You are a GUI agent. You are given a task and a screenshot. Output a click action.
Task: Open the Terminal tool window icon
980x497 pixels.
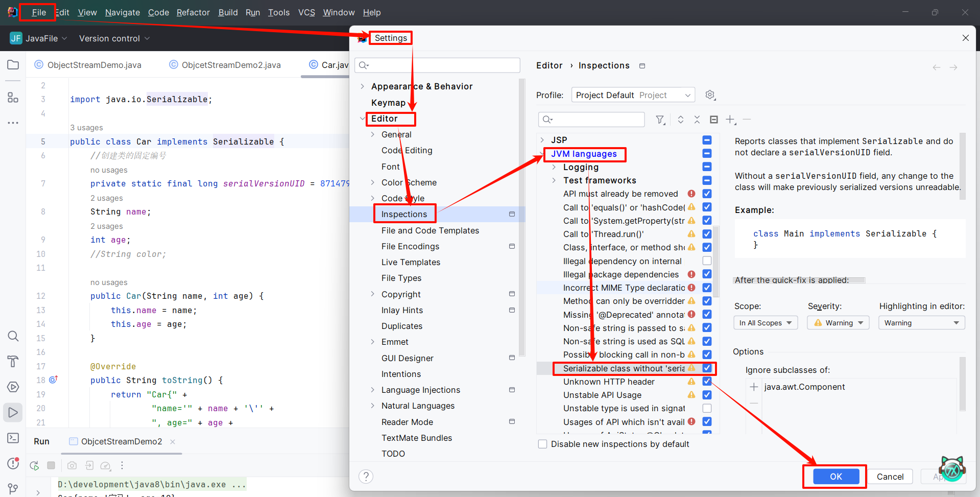(13, 438)
